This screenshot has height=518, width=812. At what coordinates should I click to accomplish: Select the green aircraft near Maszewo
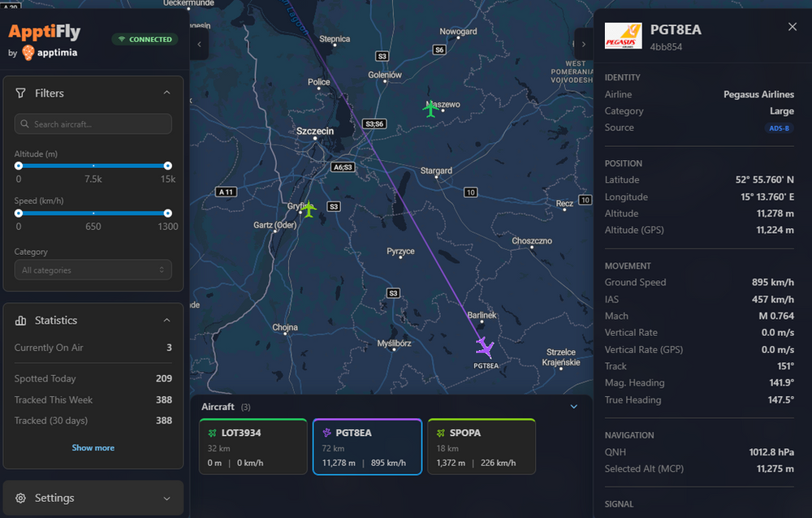tap(431, 109)
